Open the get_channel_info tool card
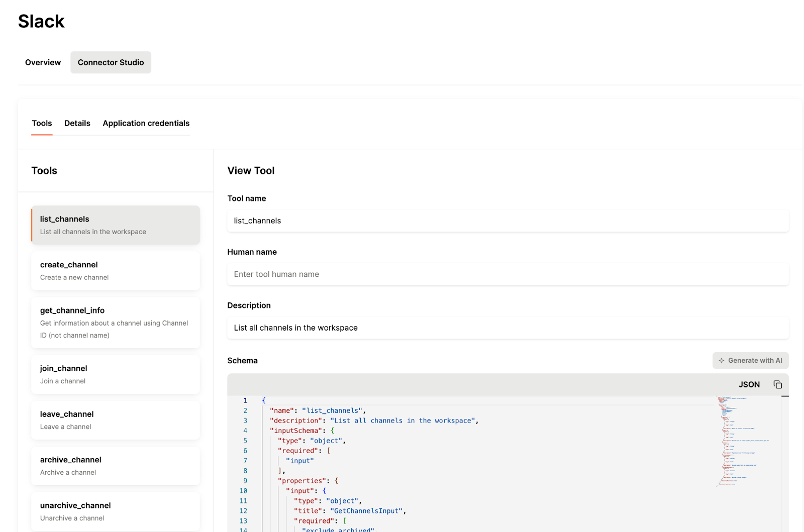This screenshot has width=804, height=532. [116, 323]
